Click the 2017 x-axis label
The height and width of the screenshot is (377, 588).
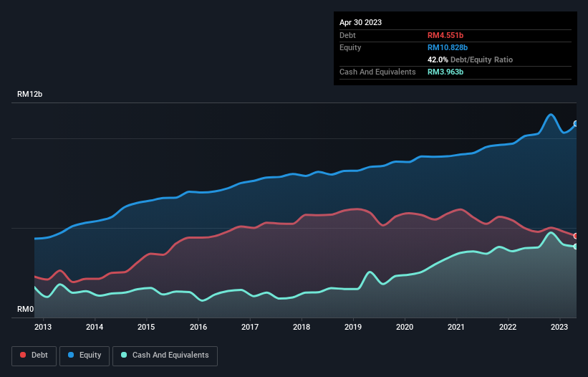(x=250, y=327)
